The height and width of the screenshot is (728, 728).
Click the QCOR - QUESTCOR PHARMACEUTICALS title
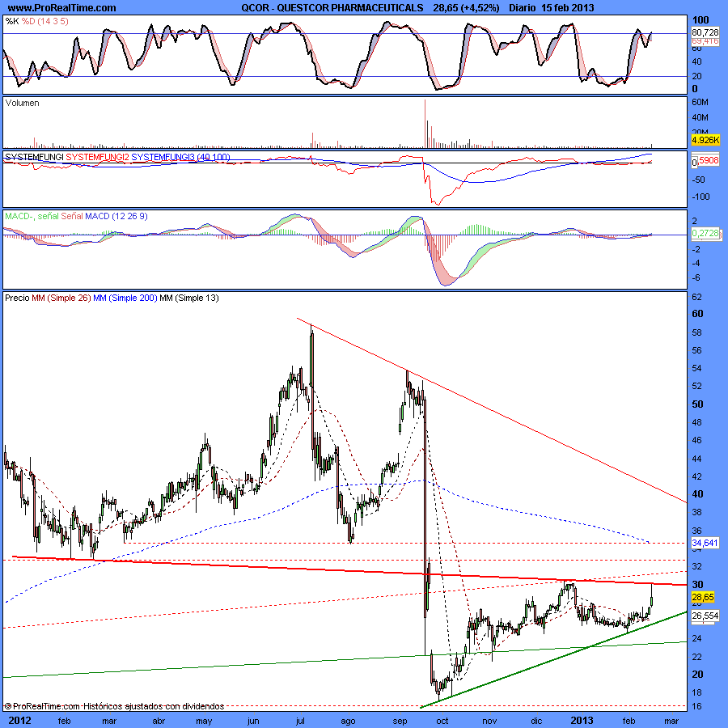[332, 7]
